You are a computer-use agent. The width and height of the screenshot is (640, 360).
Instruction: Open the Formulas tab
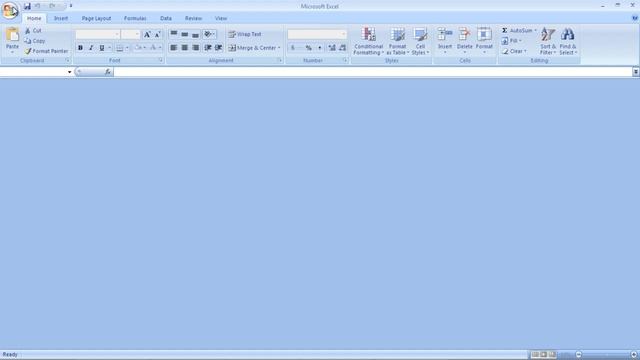click(x=135, y=18)
